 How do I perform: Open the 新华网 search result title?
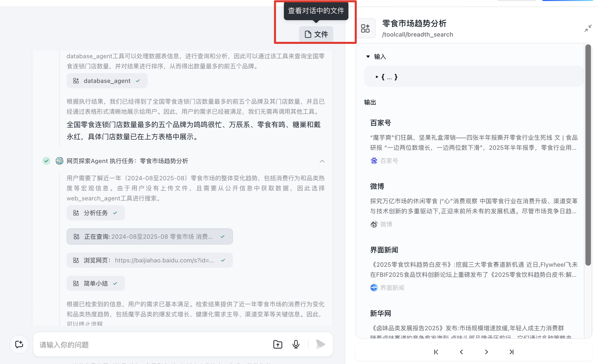pos(380,314)
